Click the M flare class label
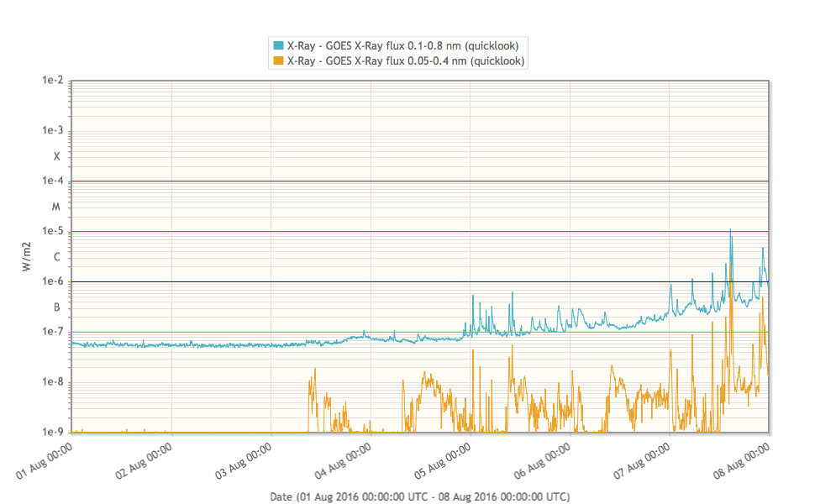 point(56,207)
